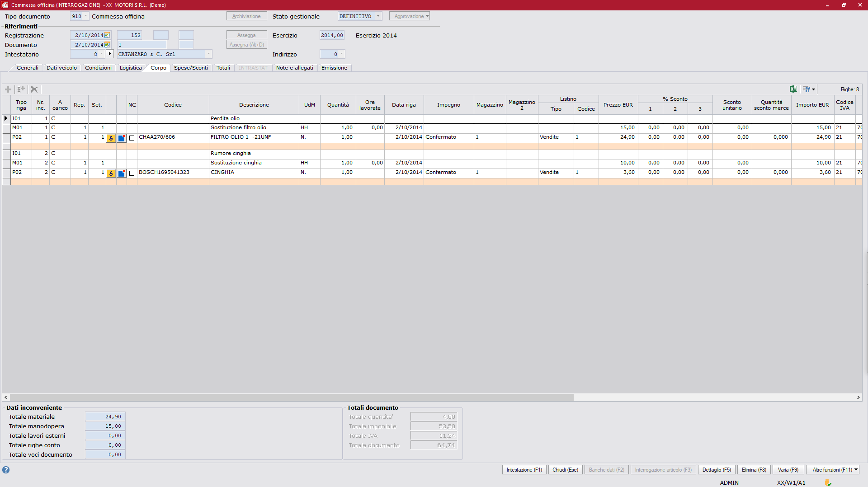This screenshot has height=487, width=868.
Task: Click the add row plus icon
Action: [x=8, y=89]
